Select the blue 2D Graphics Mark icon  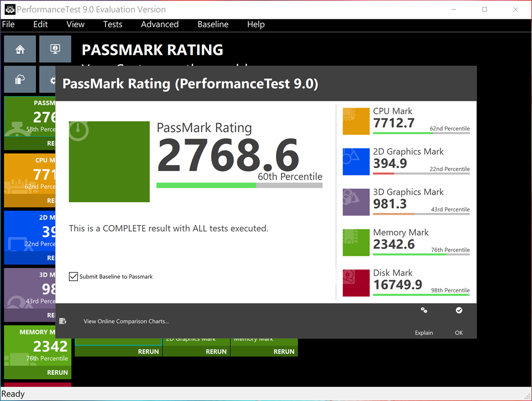pos(356,162)
